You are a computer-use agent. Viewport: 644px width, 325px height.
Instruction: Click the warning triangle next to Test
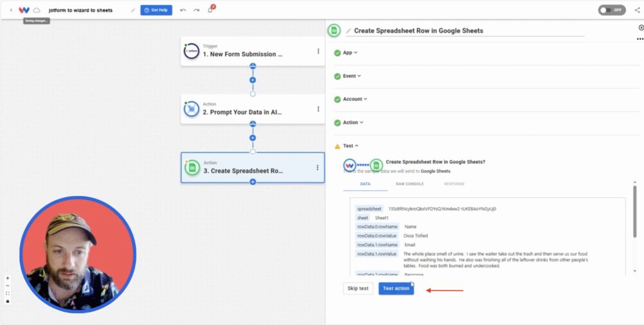[x=337, y=147]
